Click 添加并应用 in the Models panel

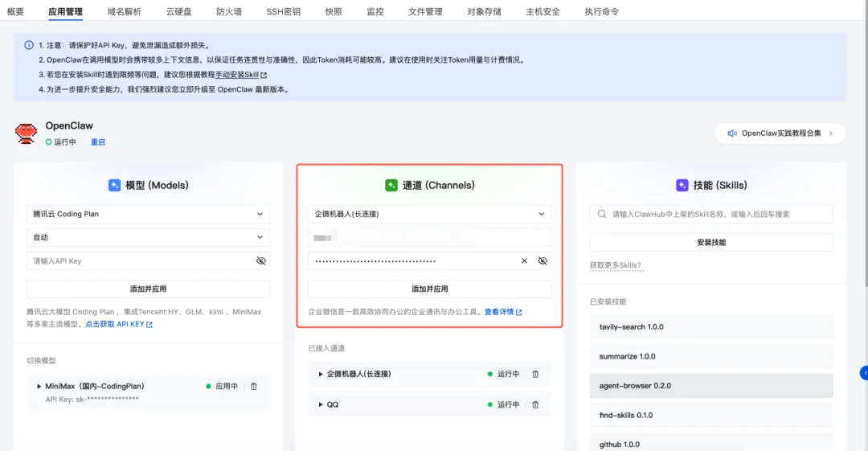(149, 289)
